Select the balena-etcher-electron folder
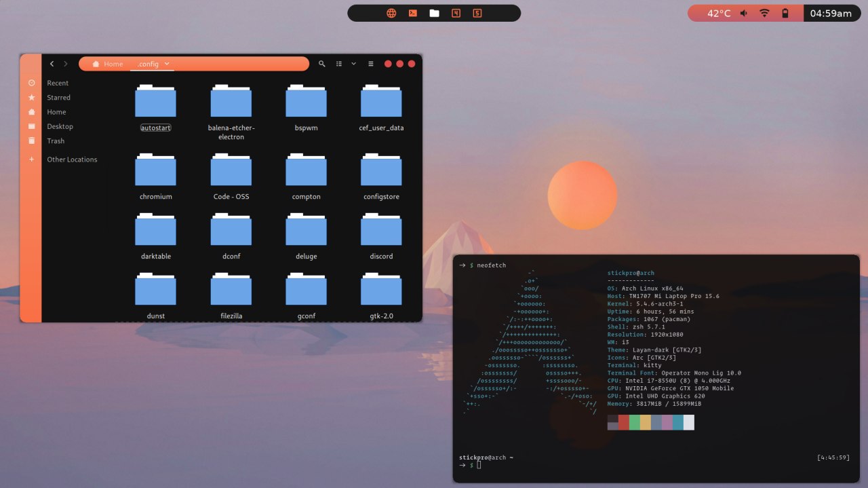 [x=231, y=112]
